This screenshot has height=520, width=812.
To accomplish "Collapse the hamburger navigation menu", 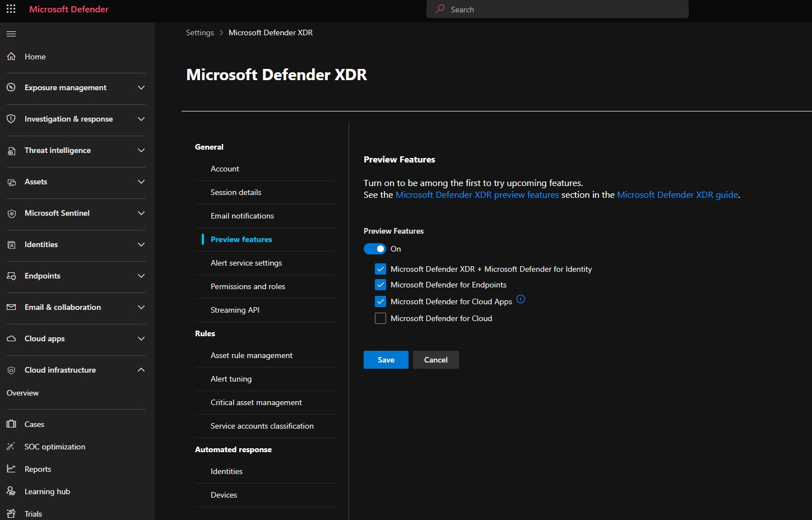I will [11, 34].
